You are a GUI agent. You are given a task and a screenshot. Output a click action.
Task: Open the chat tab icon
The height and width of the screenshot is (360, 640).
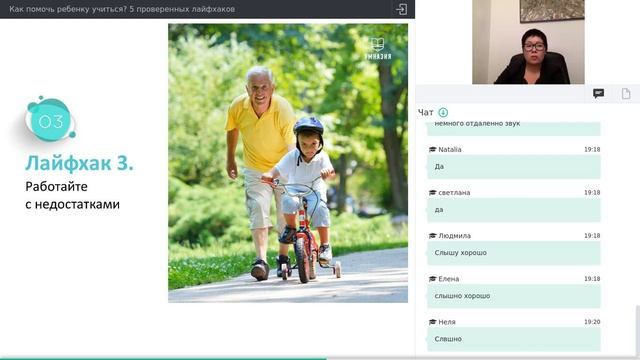pos(598,93)
